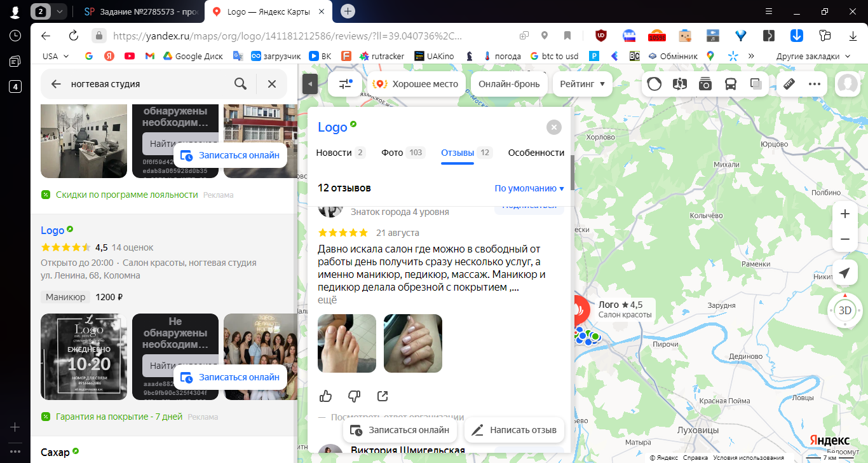Reload the Yandex Maps page
This screenshot has width=868, height=463.
pos(73,36)
